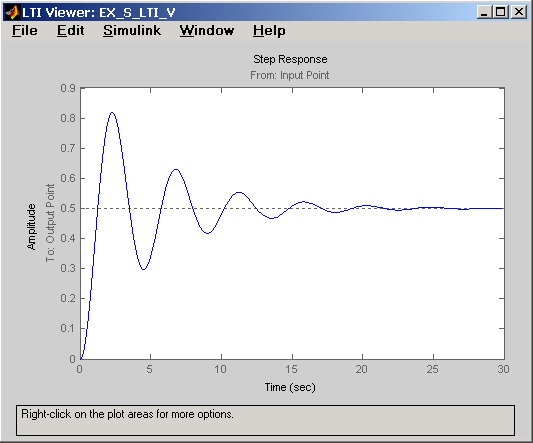Image resolution: width=533 pixels, height=443 pixels.
Task: Click the MATLAB icon in title bar
Action: coord(13,13)
